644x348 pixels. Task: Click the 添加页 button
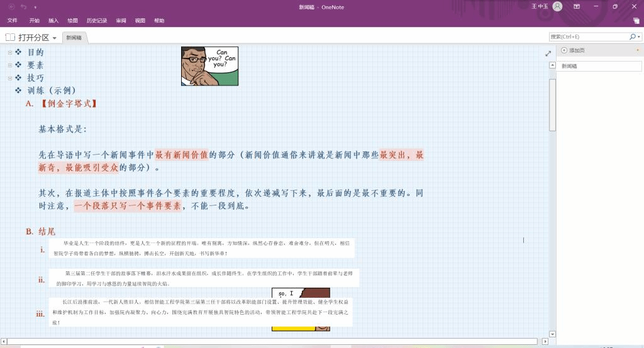(573, 50)
